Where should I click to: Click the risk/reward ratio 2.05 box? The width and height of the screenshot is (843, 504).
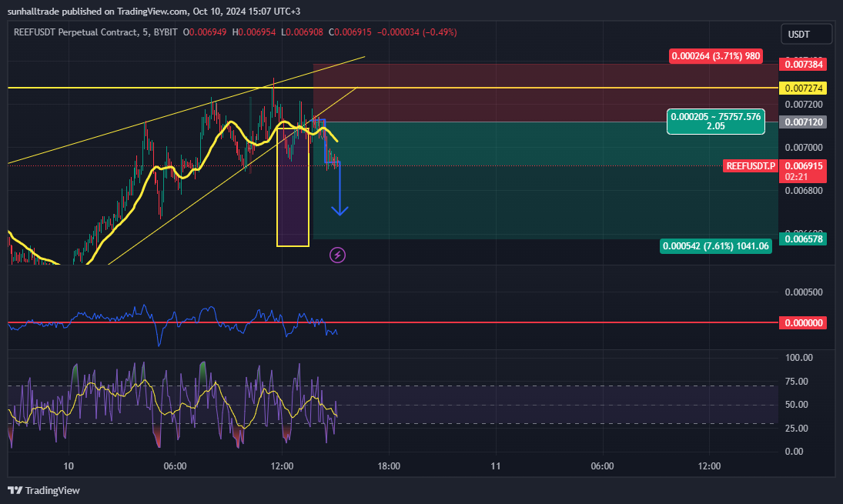click(715, 122)
